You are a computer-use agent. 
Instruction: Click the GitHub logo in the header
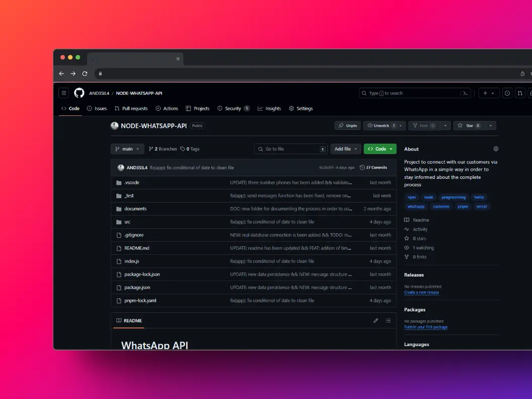(79, 93)
